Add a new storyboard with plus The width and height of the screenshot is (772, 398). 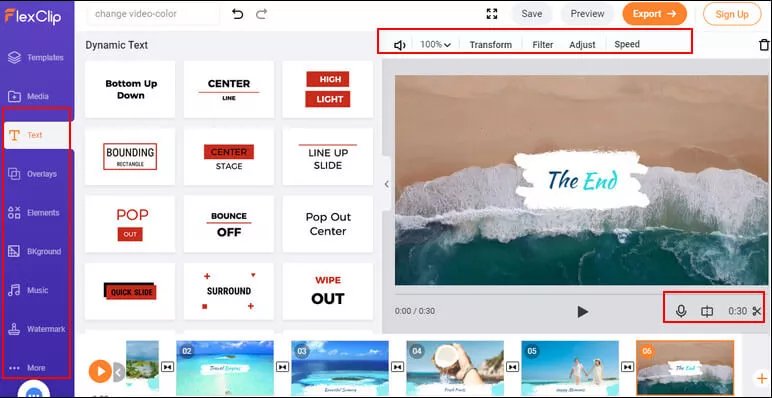(x=762, y=378)
